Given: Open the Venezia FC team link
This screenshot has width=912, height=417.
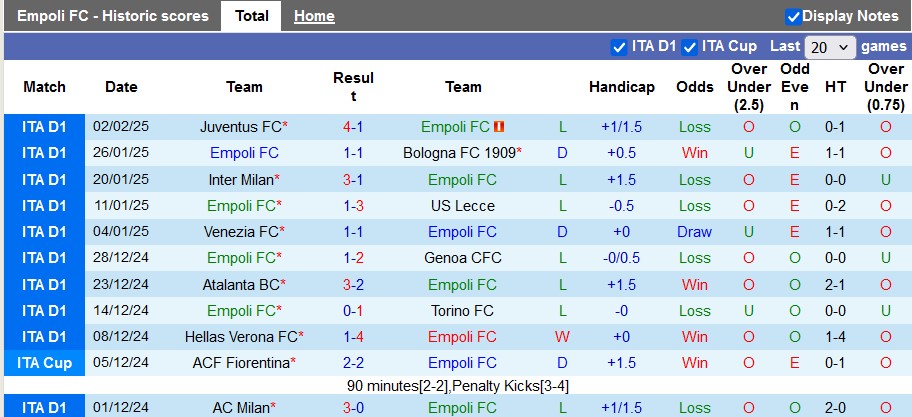Looking at the screenshot, I should click(241, 232).
